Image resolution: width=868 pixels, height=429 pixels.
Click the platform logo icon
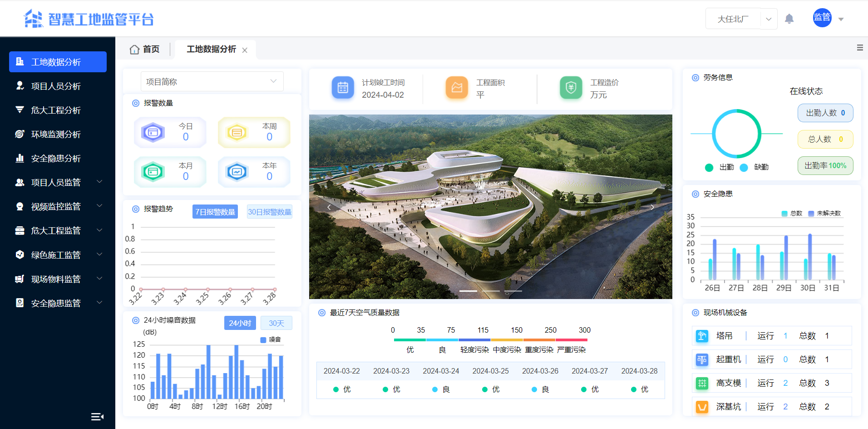point(33,19)
